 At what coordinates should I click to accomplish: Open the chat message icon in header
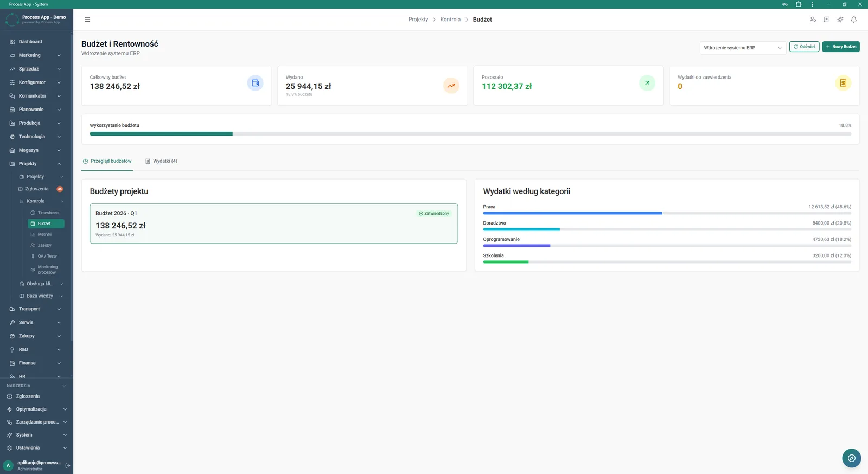pos(826,20)
